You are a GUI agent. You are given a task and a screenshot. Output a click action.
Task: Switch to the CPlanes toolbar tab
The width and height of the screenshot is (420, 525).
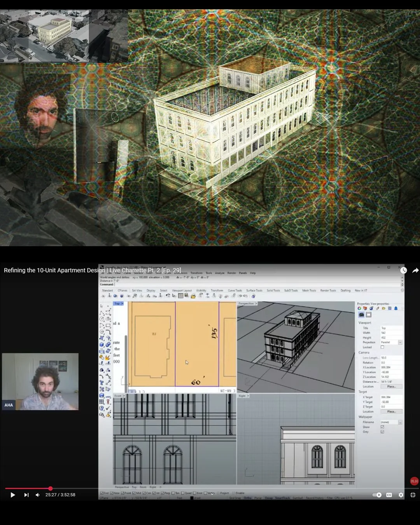pos(122,290)
